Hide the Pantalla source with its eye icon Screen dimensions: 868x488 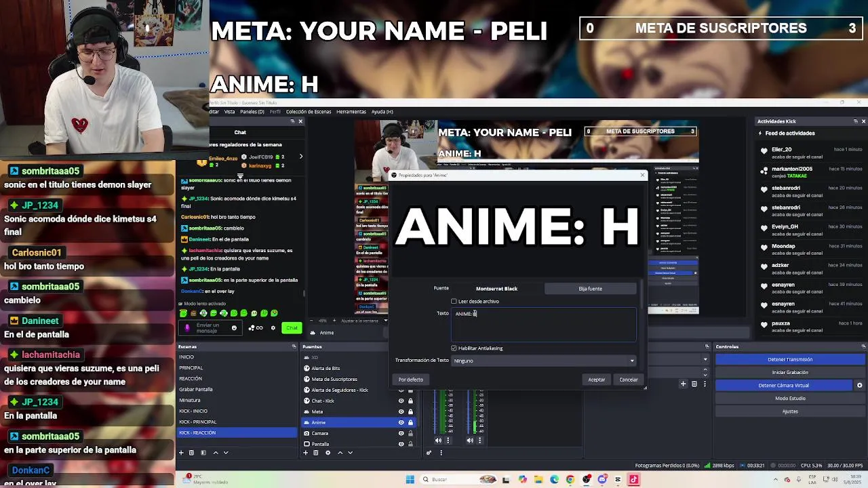pos(401,444)
